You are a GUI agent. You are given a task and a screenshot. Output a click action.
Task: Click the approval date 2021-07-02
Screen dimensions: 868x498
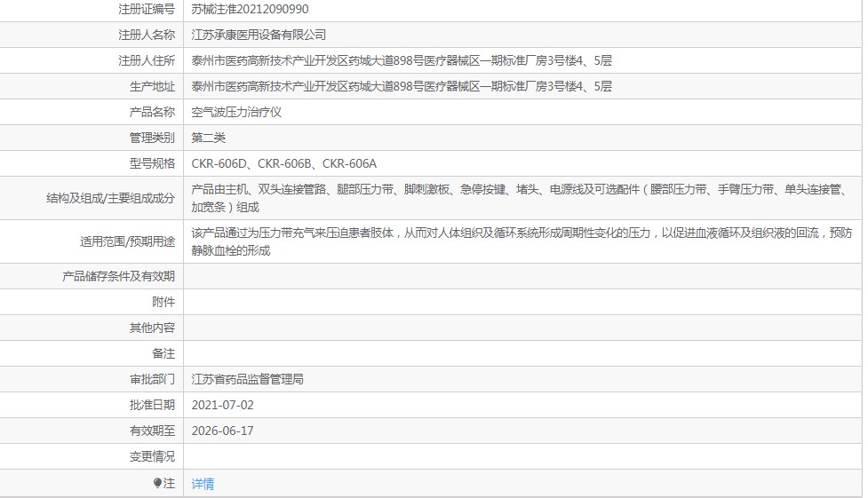222,405
